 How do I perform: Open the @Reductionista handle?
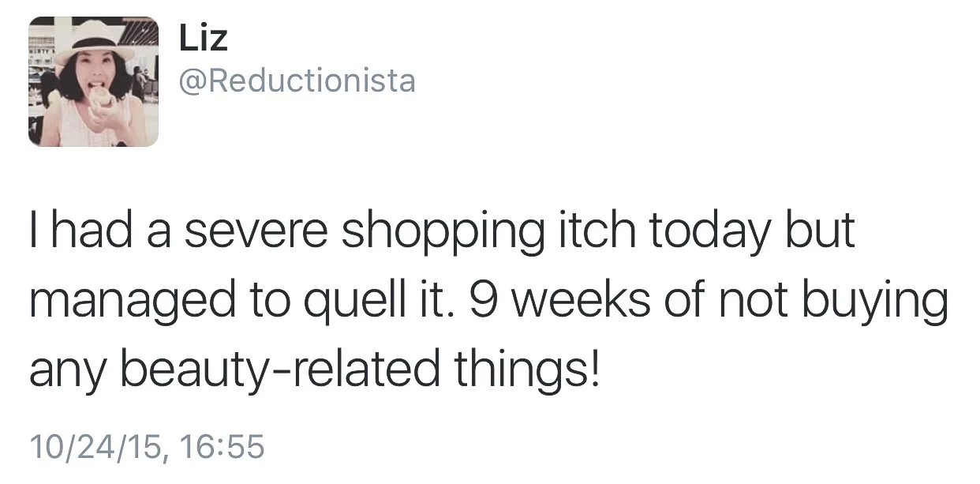(x=297, y=82)
